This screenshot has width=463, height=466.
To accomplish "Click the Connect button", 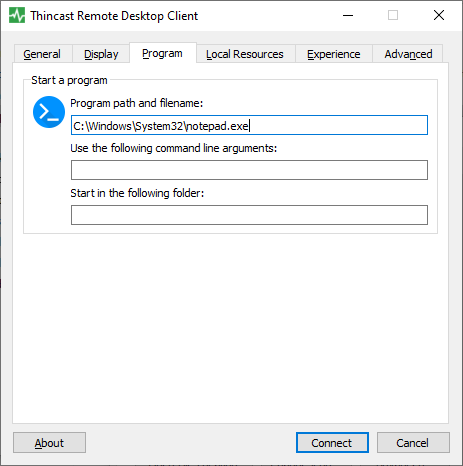I will pos(332,443).
